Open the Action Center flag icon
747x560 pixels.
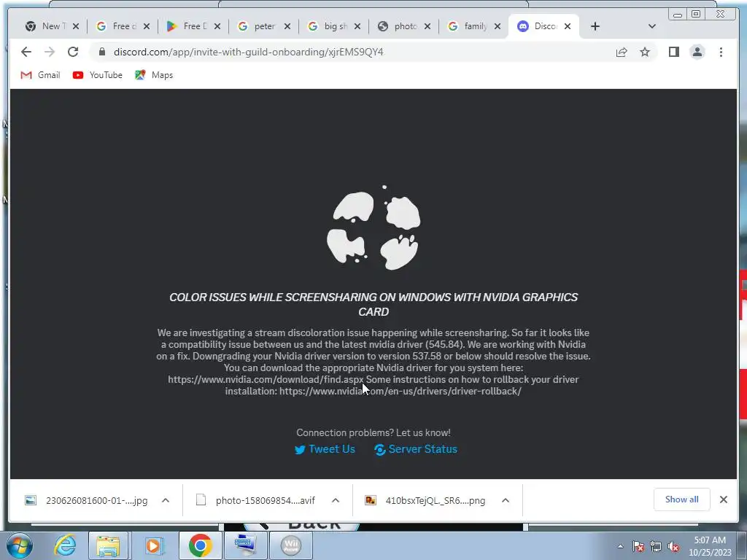[x=638, y=547]
